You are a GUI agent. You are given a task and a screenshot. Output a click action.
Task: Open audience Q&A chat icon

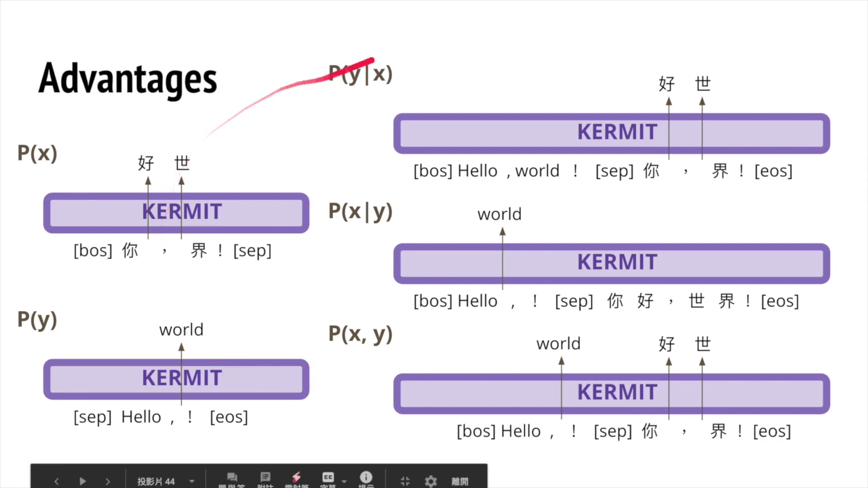232,480
